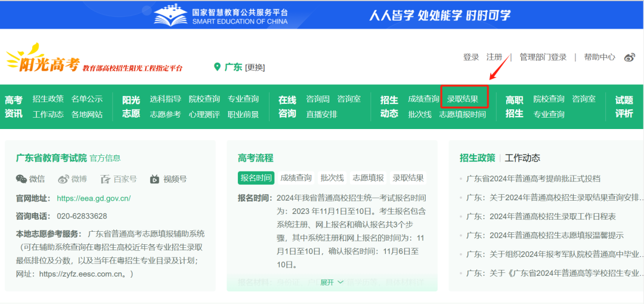
Task: Open the 高职招生 nav heading
Action: (x=514, y=106)
